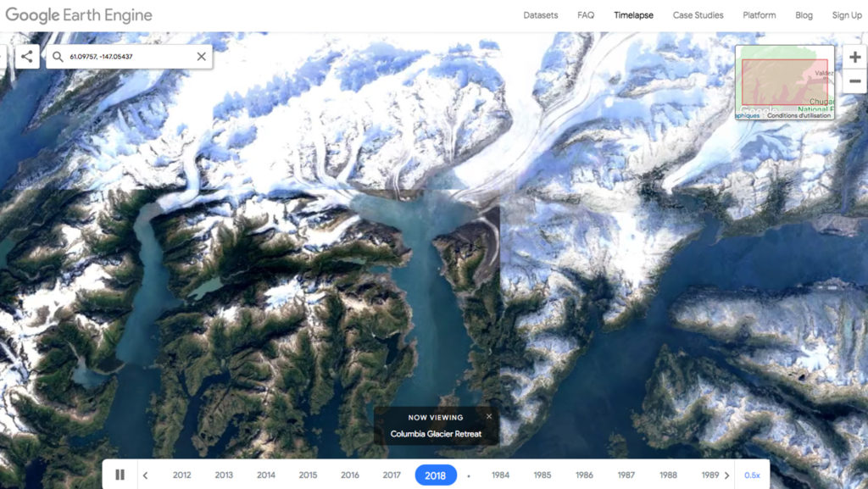The image size is (868, 489).
Task: Open the Datasets menu item
Action: click(540, 15)
